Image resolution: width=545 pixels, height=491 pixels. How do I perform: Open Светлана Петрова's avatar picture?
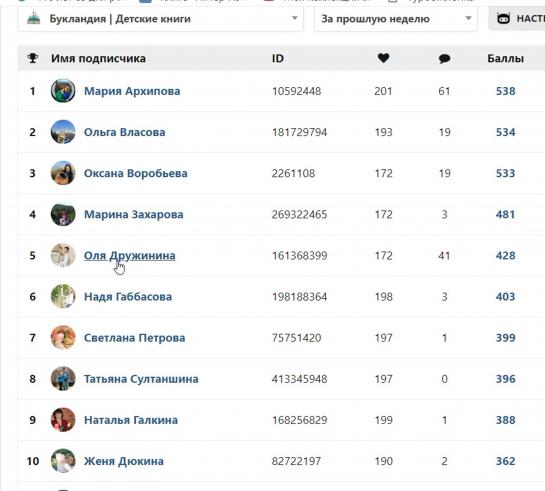[63, 337]
